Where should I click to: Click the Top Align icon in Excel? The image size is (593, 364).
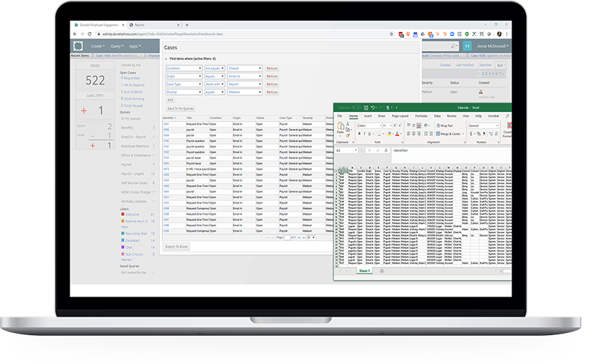408,125
